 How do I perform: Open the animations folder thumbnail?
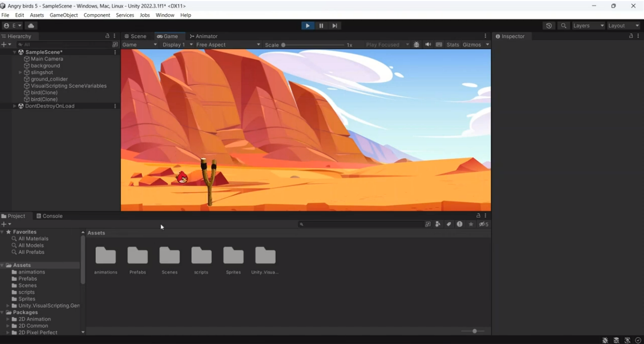(105, 256)
